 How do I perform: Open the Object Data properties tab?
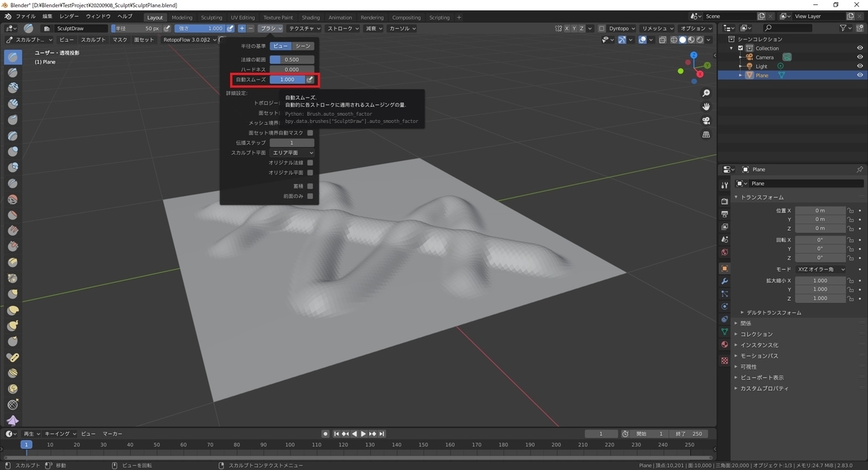click(724, 332)
